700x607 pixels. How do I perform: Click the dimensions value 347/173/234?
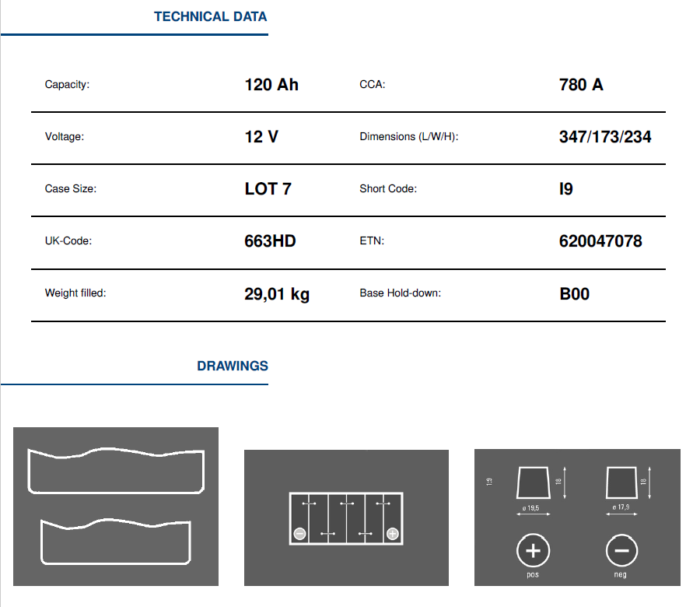605,137
